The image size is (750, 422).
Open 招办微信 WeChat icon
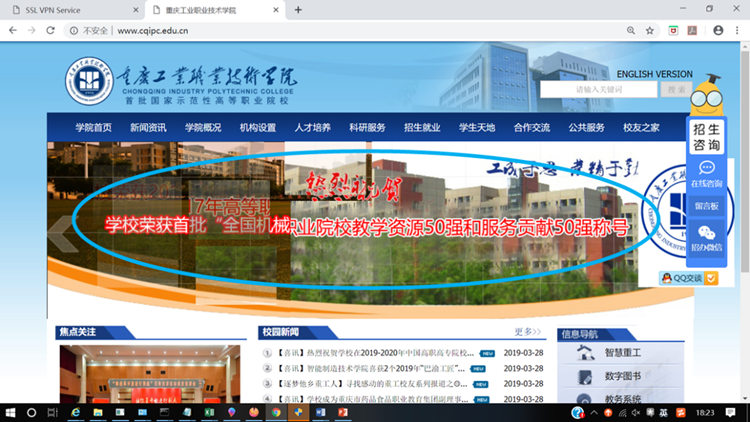click(706, 238)
